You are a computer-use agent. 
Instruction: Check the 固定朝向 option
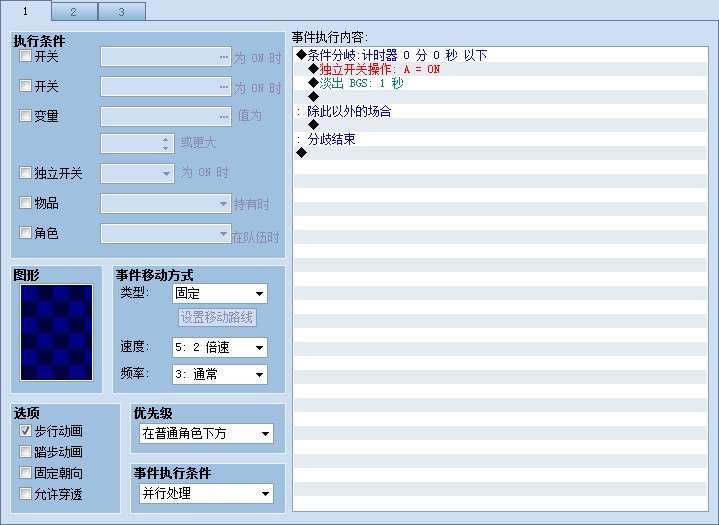point(25,473)
